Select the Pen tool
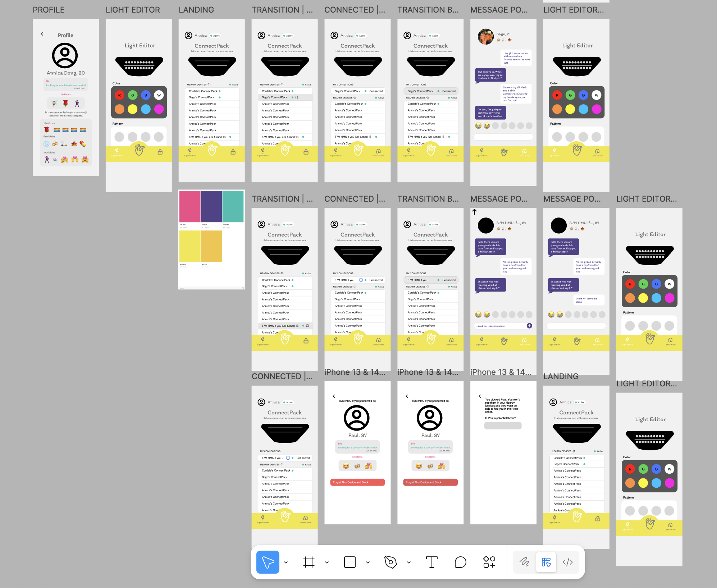Image resolution: width=717 pixels, height=588 pixels. click(x=391, y=562)
